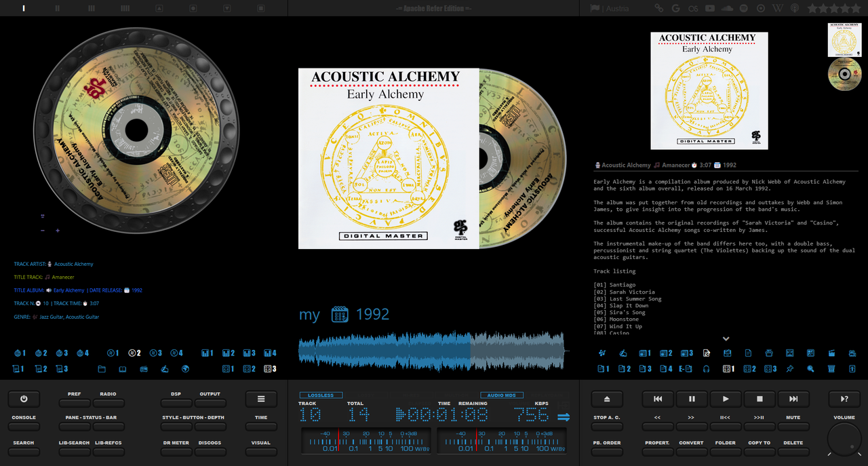This screenshot has width=868, height=466.
Task: Seek within the waveform seekbar
Action: 433,351
